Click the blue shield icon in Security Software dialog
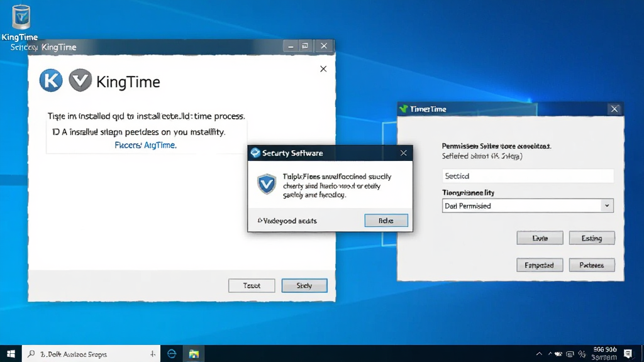The height and width of the screenshot is (362, 644). point(267,184)
